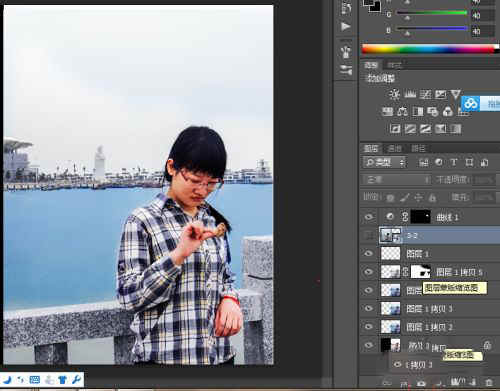Add a Color Balance adjustment (scales icon)

coord(402,111)
